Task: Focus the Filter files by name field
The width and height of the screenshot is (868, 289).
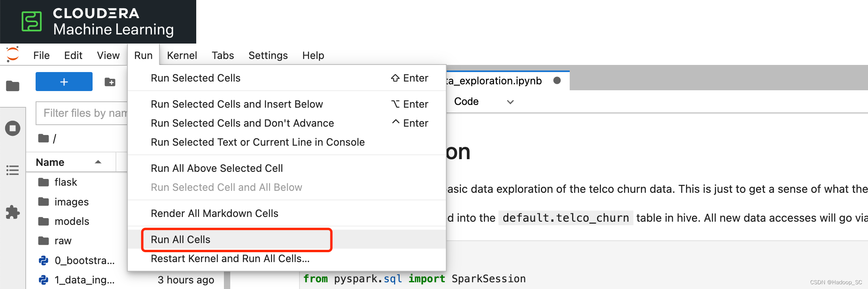Action: pyautogui.click(x=82, y=113)
